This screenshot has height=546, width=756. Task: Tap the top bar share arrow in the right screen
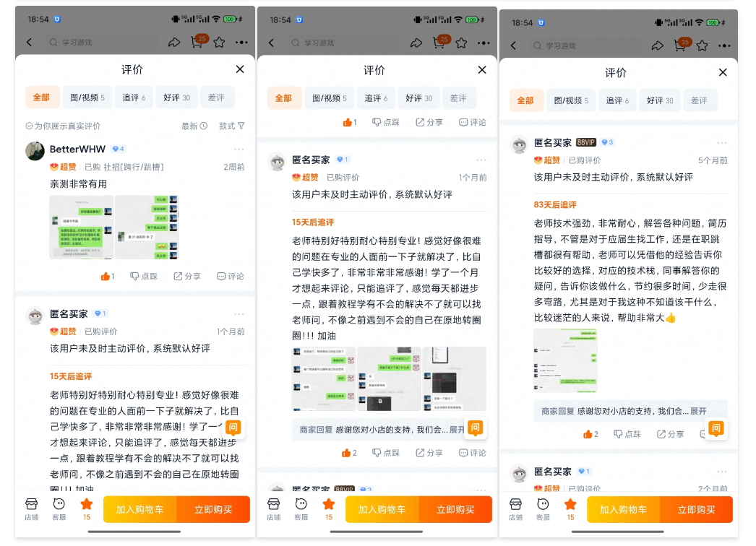click(x=657, y=45)
